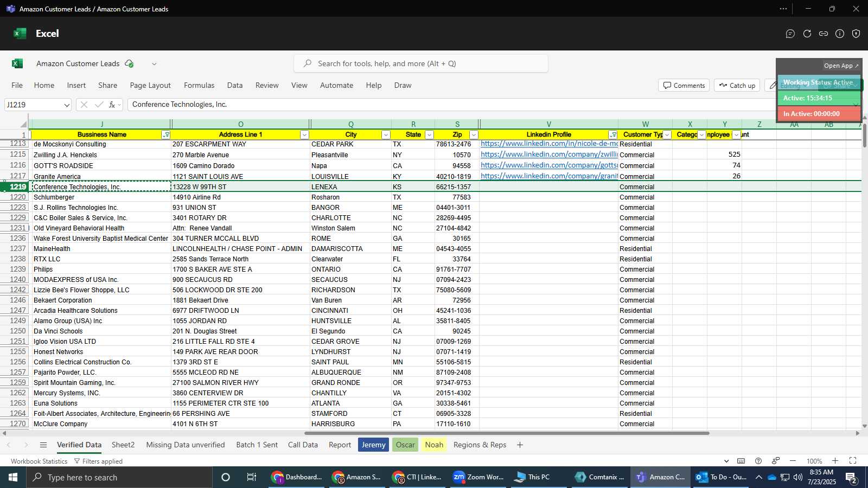Viewport: 868px width, 488px height.
Task: Open Zip column filter dropdown
Action: (474, 134)
